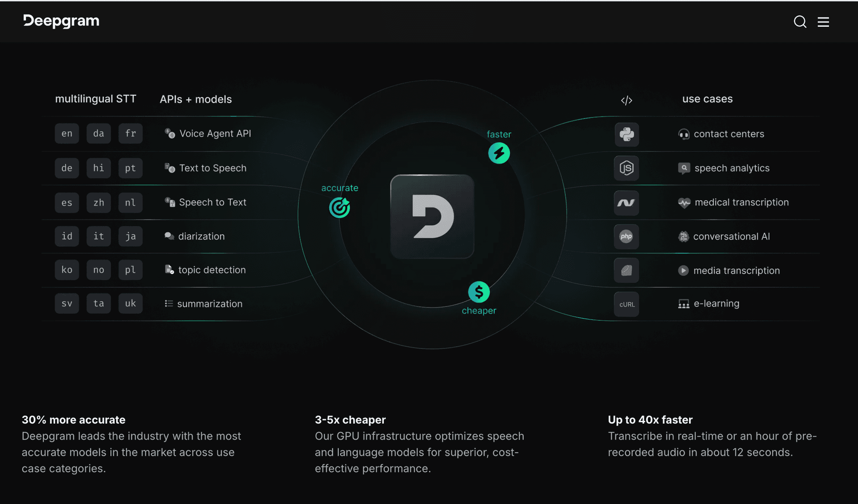Viewport: 858px width, 504px height.
Task: Click the media transcription play icon
Action: tap(683, 270)
